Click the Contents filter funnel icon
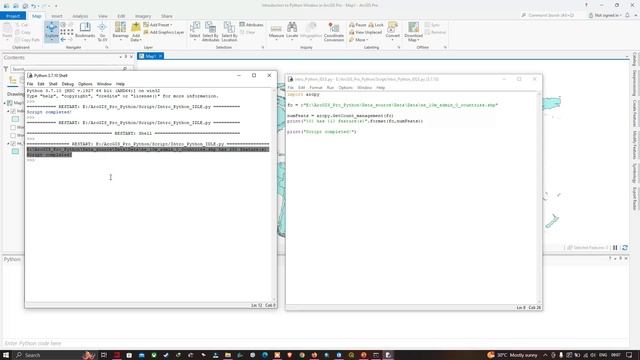Image resolution: width=640 pixels, height=360 pixels. pos(6,69)
